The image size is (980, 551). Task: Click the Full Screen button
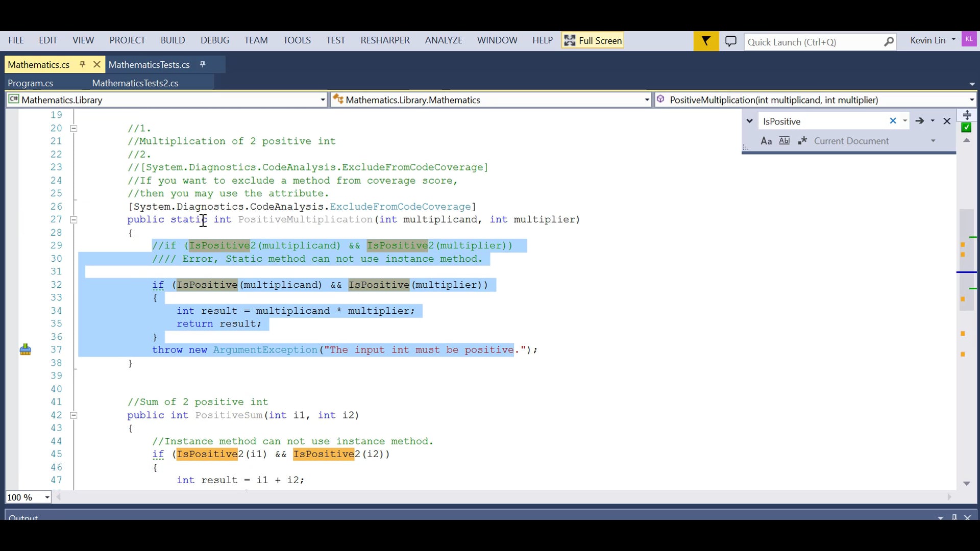[x=593, y=41]
